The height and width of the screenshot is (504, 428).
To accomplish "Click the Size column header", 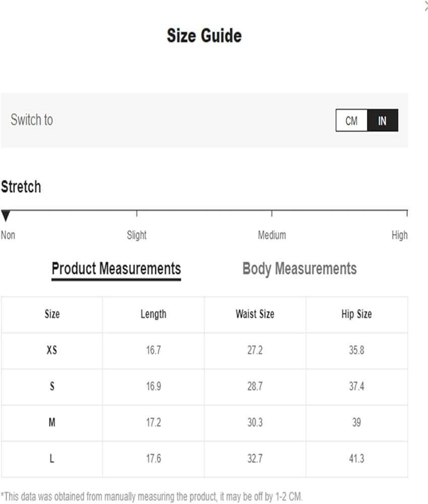I will pyautogui.click(x=52, y=314).
